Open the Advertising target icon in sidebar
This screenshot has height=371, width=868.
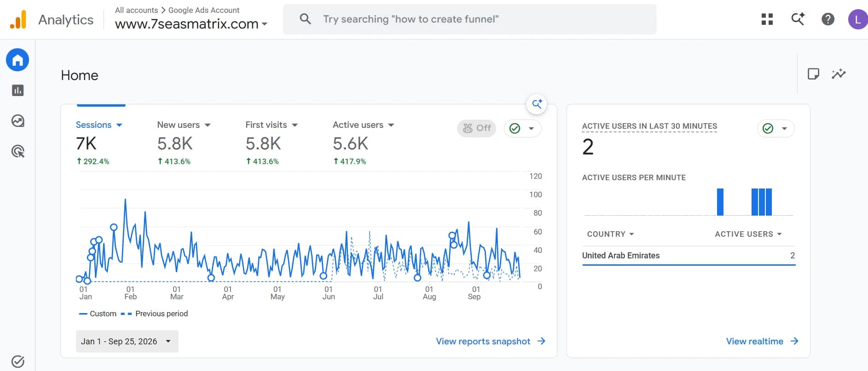[17, 151]
